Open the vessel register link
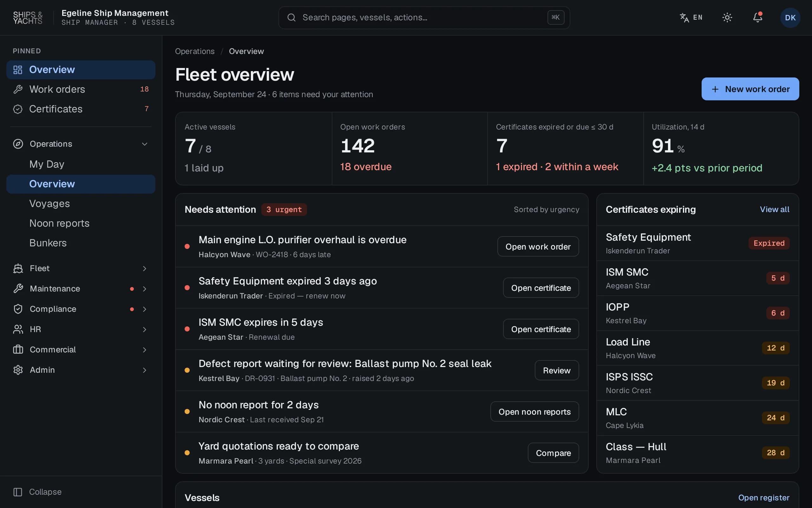 point(764,498)
